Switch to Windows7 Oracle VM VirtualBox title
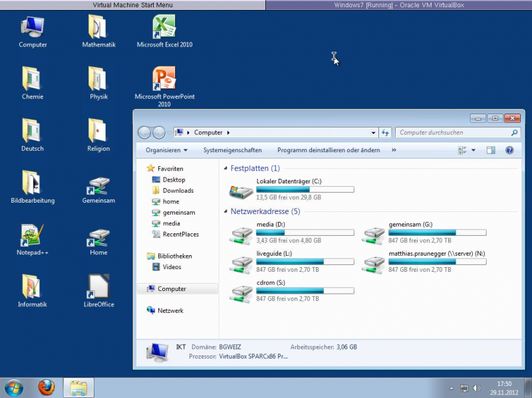Viewport: 532px width, 398px height. point(399,5)
